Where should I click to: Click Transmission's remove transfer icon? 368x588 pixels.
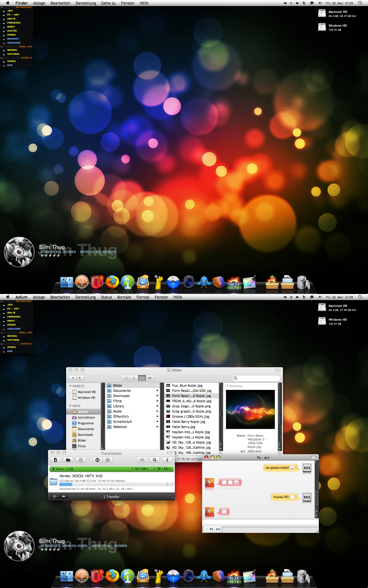(x=81, y=460)
